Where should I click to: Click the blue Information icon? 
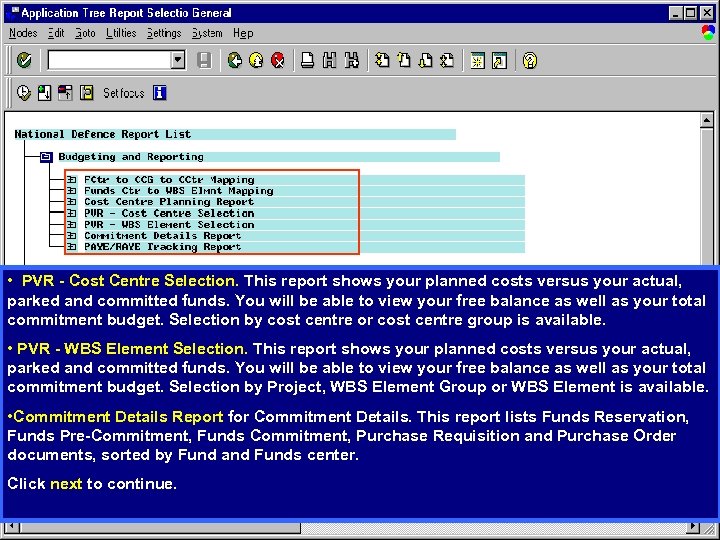pos(159,93)
